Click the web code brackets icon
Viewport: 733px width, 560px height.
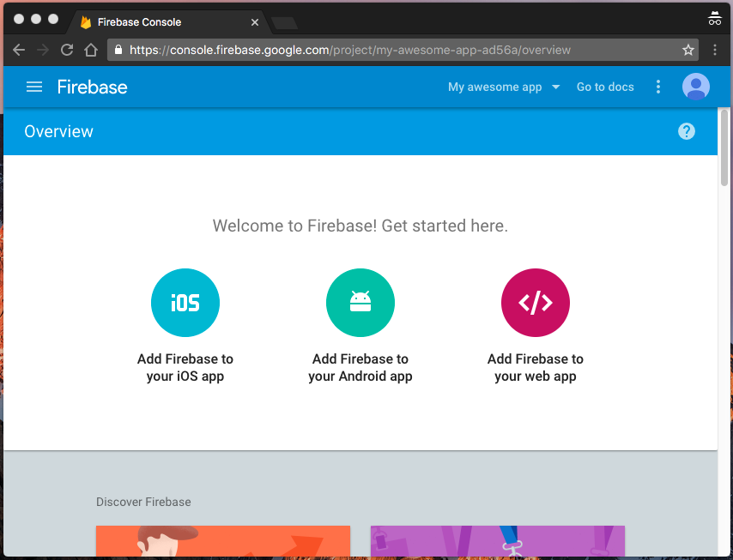[536, 303]
